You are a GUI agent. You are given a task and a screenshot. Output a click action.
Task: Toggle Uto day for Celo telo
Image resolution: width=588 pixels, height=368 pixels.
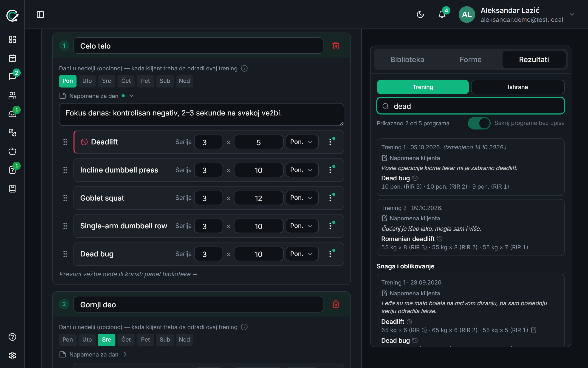point(87,81)
